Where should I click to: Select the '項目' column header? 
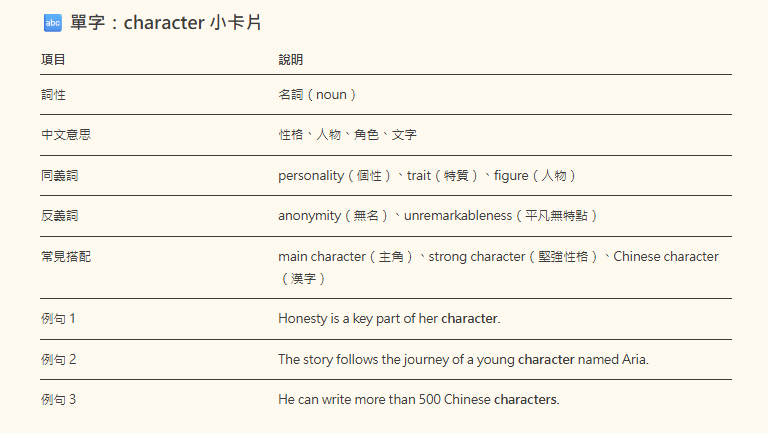[x=53, y=60]
